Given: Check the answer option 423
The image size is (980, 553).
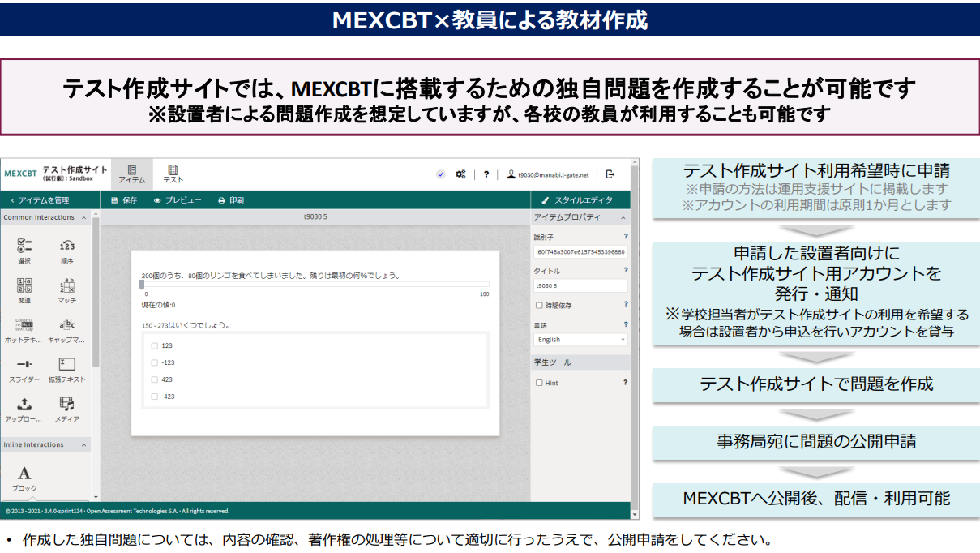Looking at the screenshot, I should 155,379.
